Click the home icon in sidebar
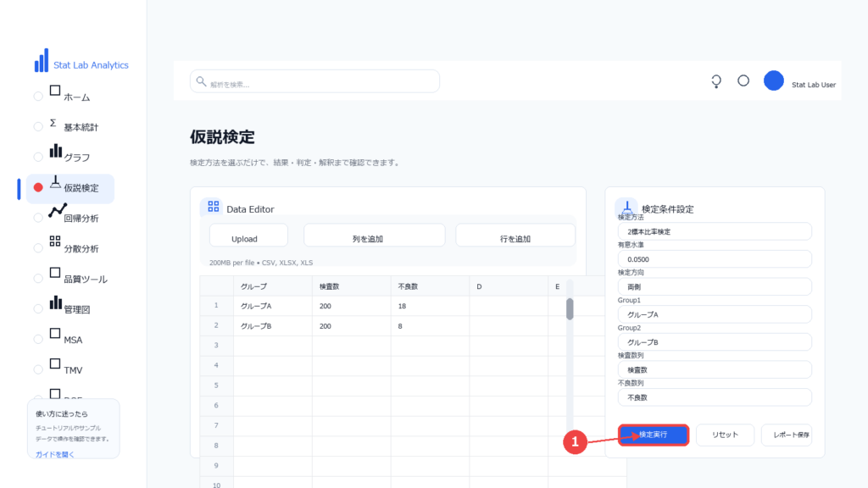Viewport: 868px width, 488px height. point(55,91)
